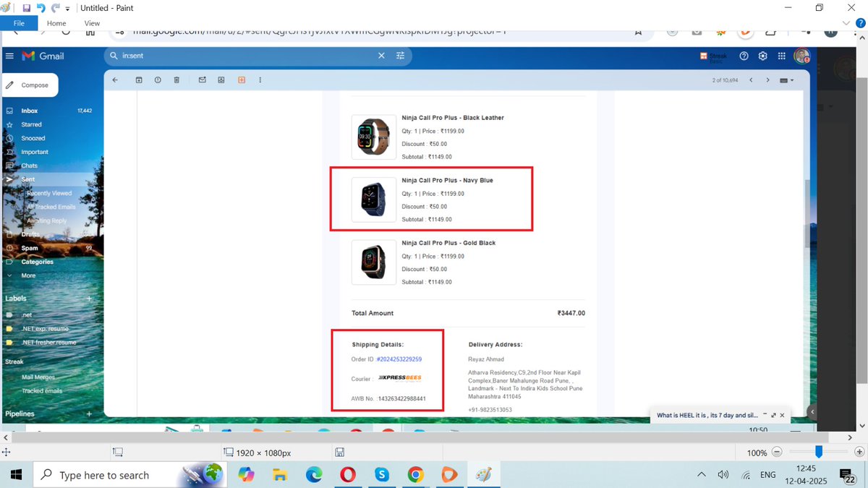868x488 pixels.
Task: Open the Customize Quick Access Toolbar dropdown
Action: point(68,9)
